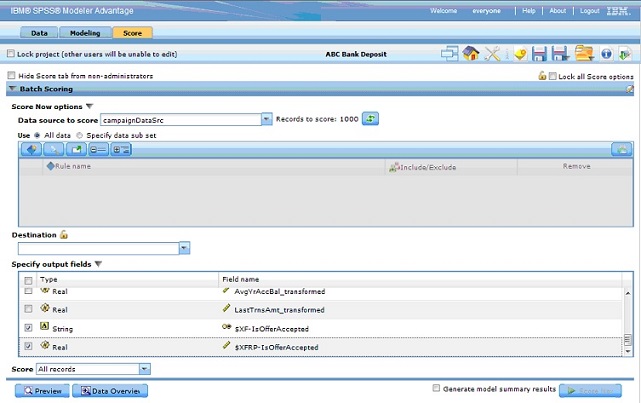This screenshot has width=641, height=403.
Task: Open the Score All records dropdown
Action: point(144,369)
